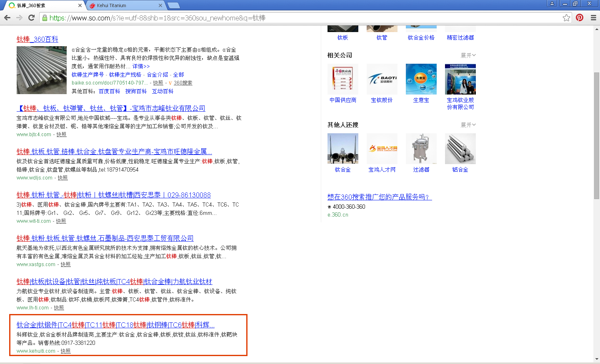
Task: Close the Kehui Titanium tab
Action: pyautogui.click(x=160, y=5)
